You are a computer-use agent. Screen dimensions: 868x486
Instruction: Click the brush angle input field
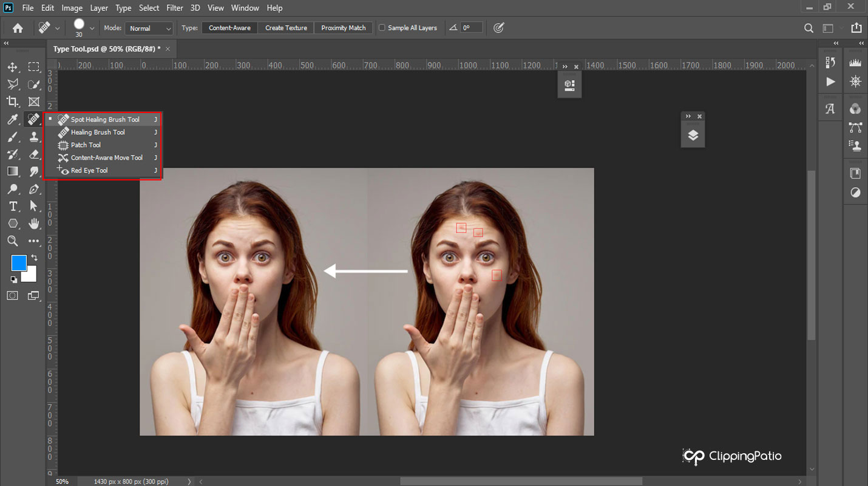[471, 28]
